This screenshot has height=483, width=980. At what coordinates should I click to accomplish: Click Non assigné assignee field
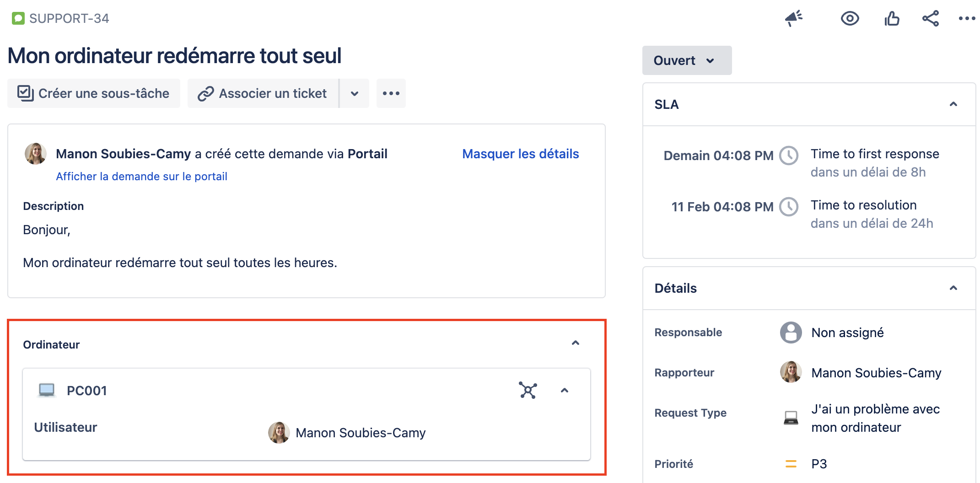click(x=847, y=333)
